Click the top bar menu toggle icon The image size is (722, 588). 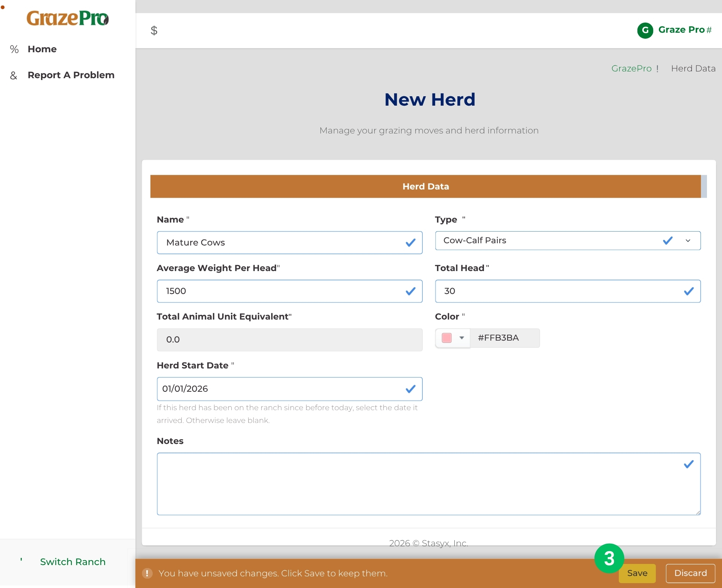click(x=154, y=30)
